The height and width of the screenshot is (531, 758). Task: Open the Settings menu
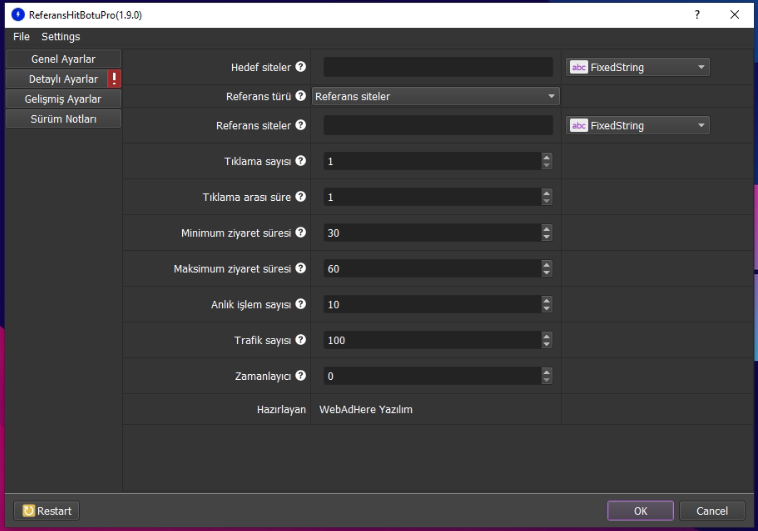[x=60, y=37]
